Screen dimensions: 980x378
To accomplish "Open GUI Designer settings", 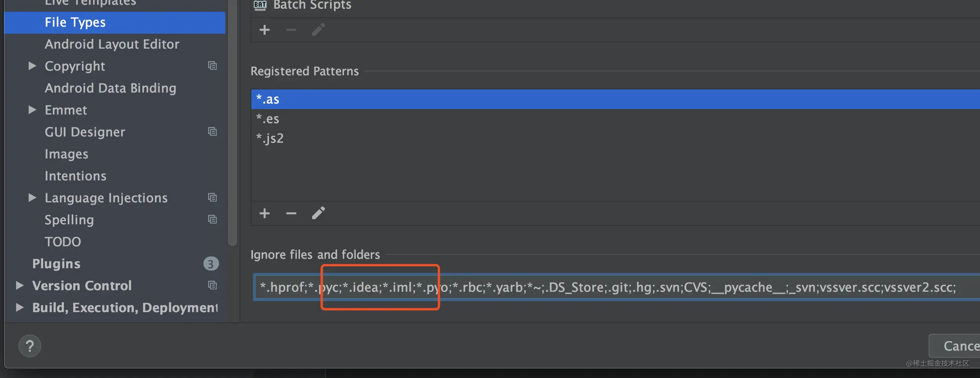I will click(85, 132).
